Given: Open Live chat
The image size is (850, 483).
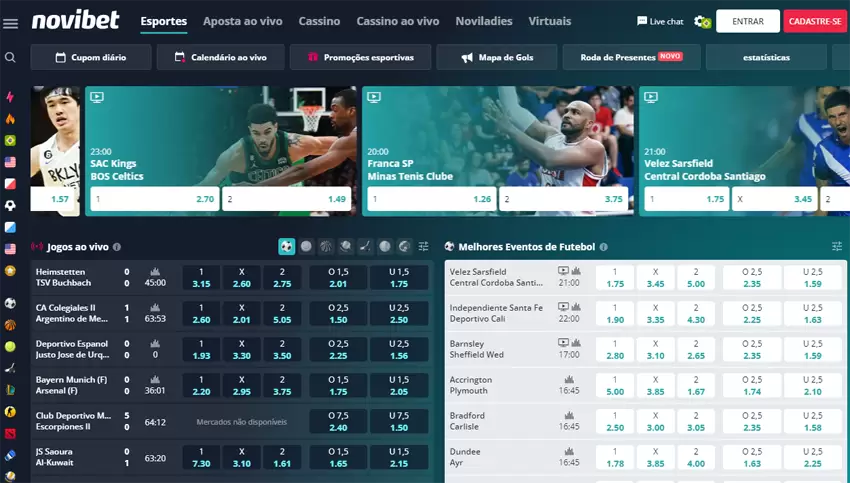Looking at the screenshot, I should 660,21.
